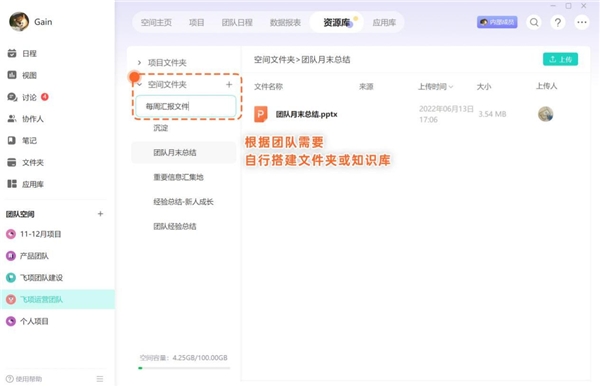Maximize the application window
Screen dimensions: 600x387
(x=569, y=6)
